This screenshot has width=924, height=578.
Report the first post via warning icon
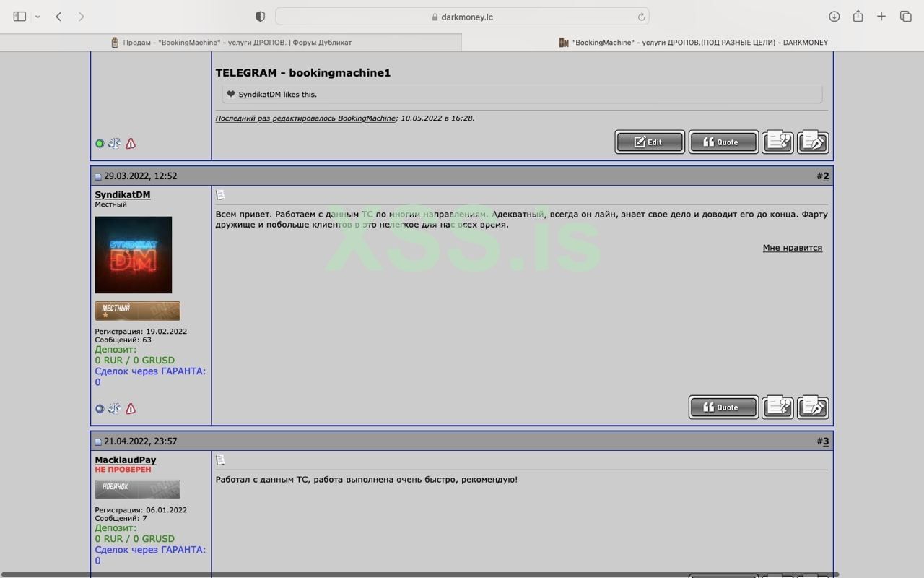click(131, 144)
